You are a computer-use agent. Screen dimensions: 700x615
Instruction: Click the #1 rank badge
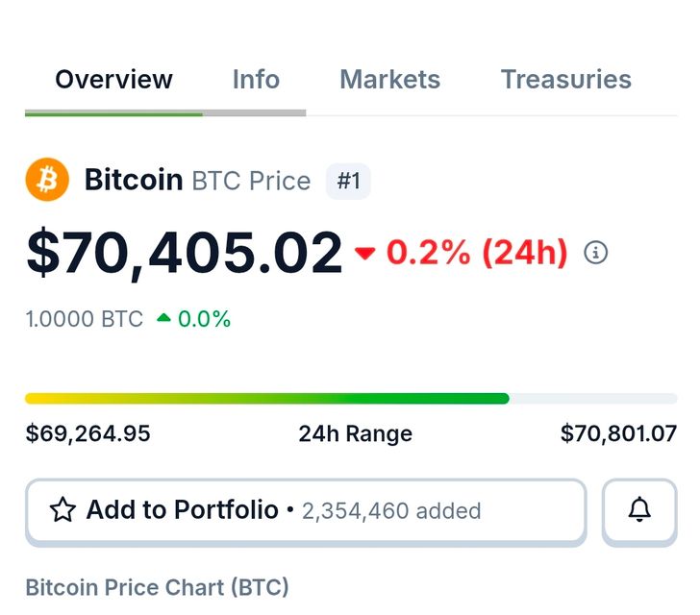(x=348, y=181)
